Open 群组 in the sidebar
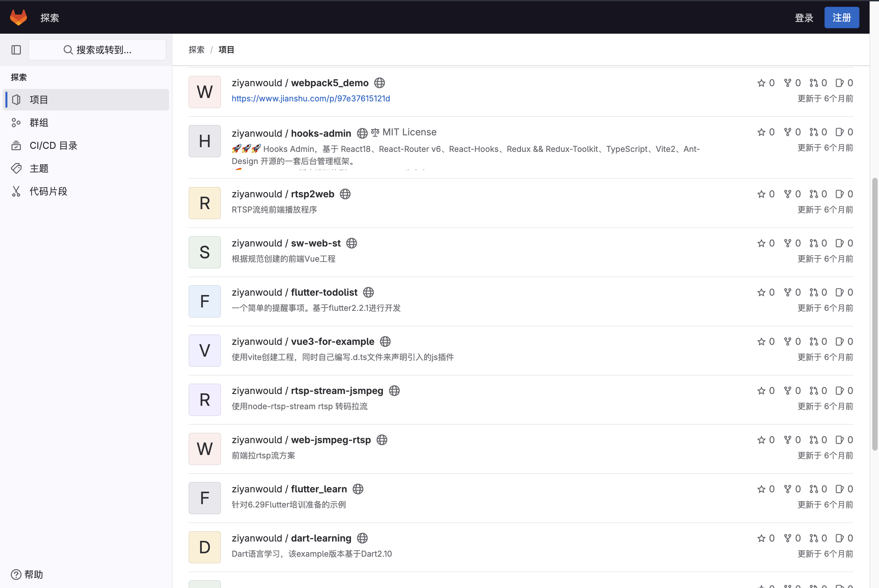Screen dimensions: 879x588 [x=86, y=123]
